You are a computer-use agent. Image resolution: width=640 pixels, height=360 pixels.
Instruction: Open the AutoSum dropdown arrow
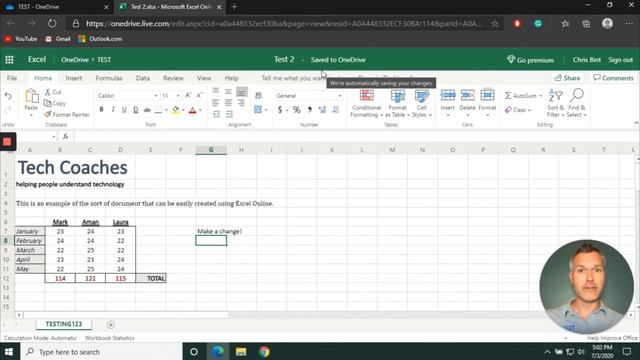click(540, 96)
